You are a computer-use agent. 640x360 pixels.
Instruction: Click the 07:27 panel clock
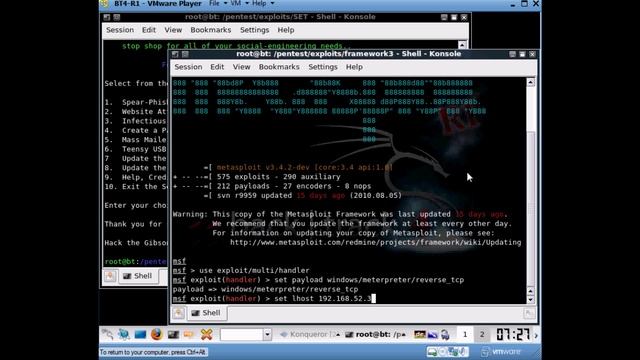(x=513, y=335)
